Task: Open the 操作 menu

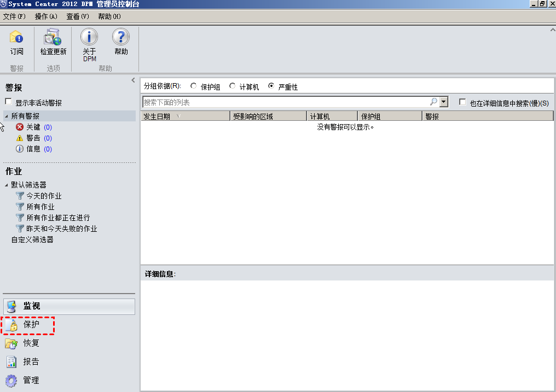Action: [x=46, y=16]
